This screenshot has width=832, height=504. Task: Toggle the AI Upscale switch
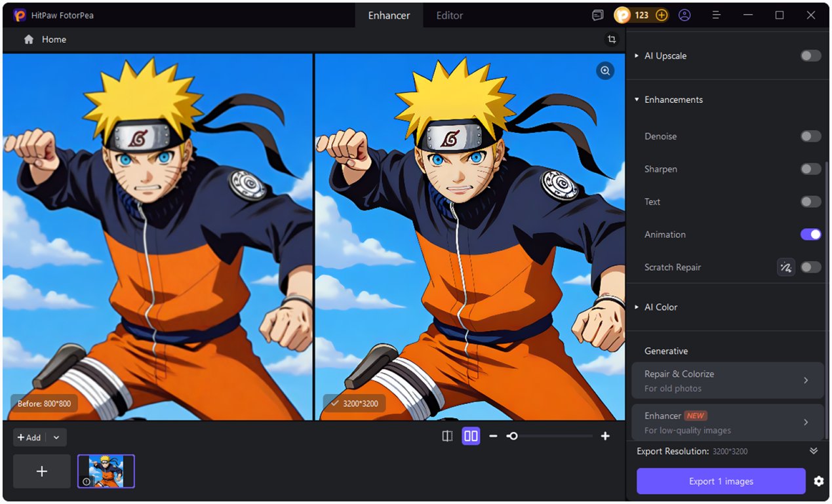pos(811,56)
